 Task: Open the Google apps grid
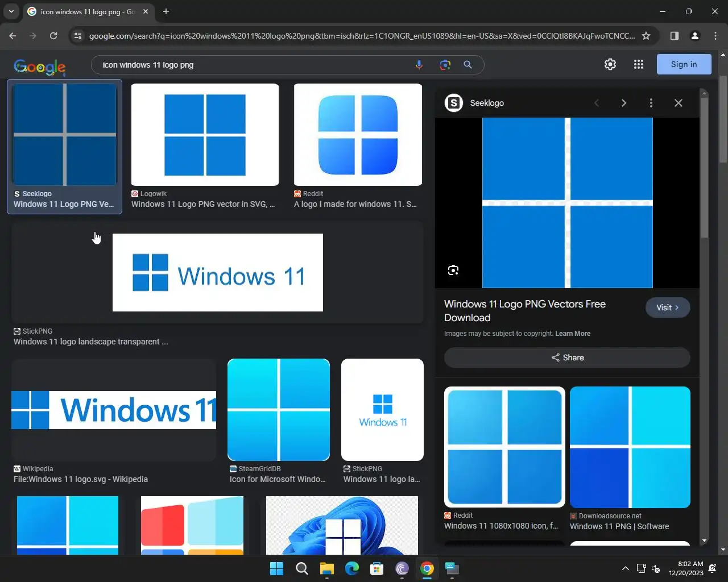pyautogui.click(x=639, y=64)
